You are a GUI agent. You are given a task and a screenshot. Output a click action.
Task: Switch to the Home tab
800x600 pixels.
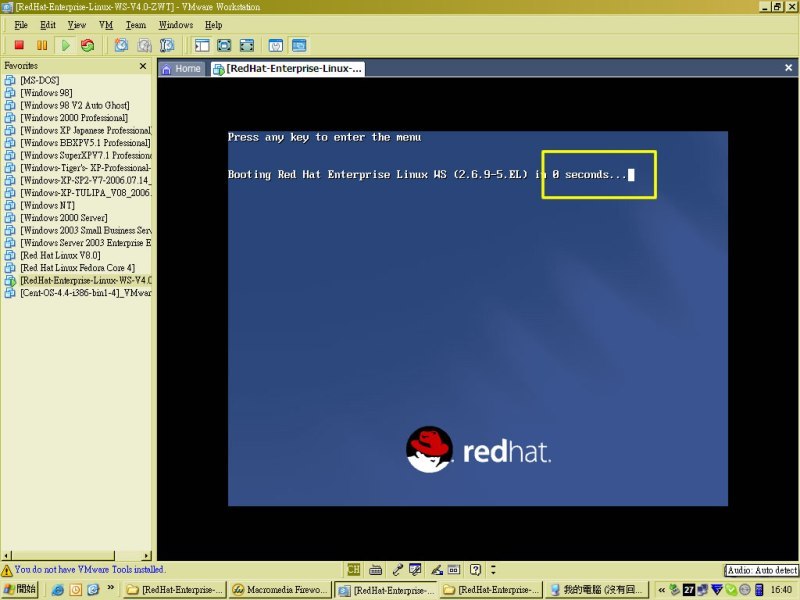182,68
